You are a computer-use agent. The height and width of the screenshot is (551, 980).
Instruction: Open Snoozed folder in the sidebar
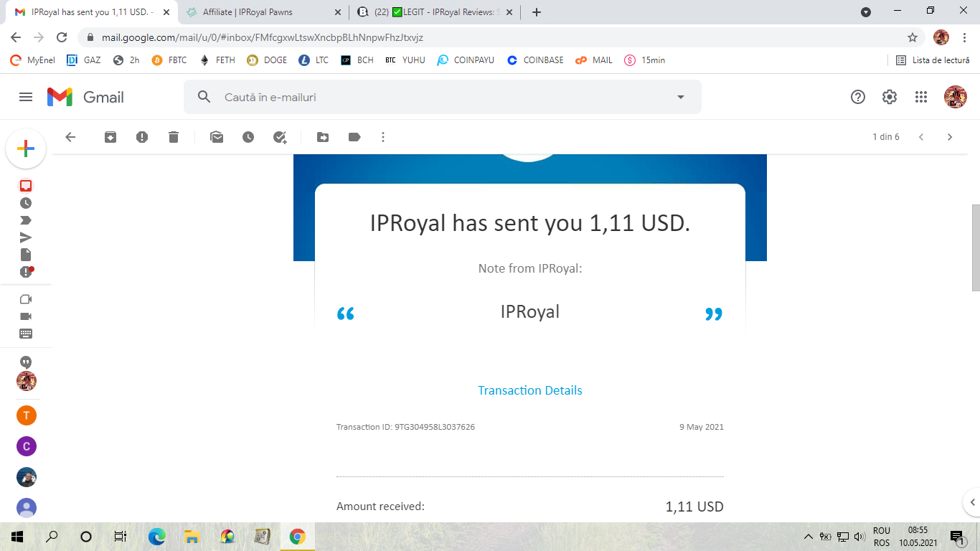click(26, 203)
